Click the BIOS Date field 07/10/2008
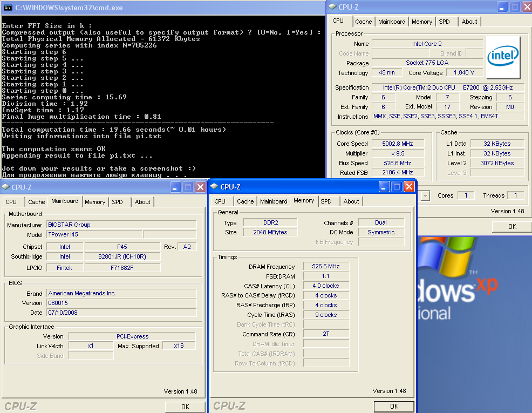 coord(121,313)
